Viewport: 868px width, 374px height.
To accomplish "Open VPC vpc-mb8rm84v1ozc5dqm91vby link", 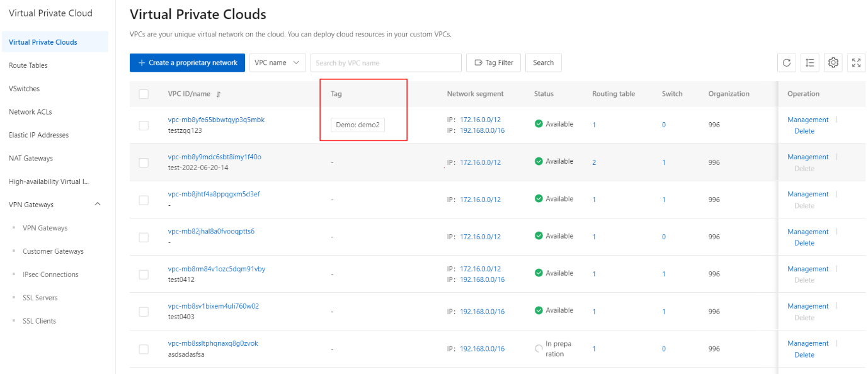I will (x=216, y=269).
